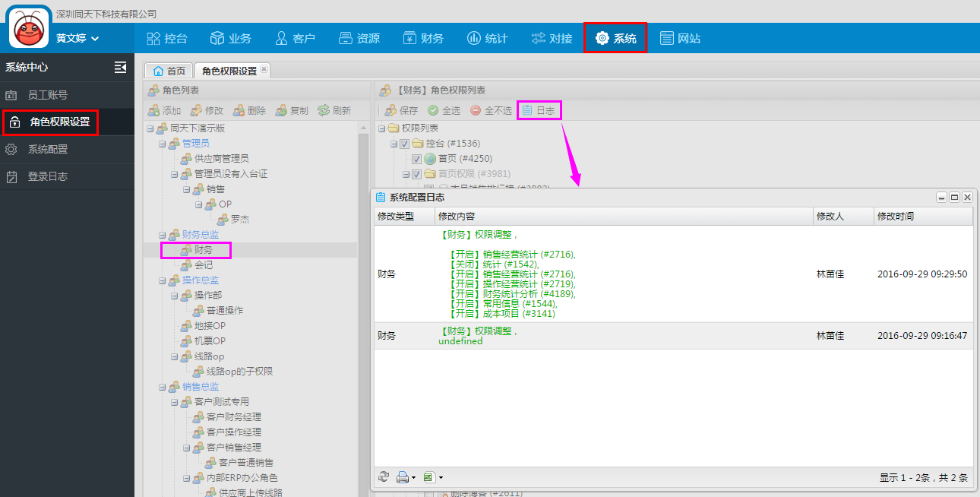Click 保存 to save permissions
980x497 pixels.
(x=401, y=110)
